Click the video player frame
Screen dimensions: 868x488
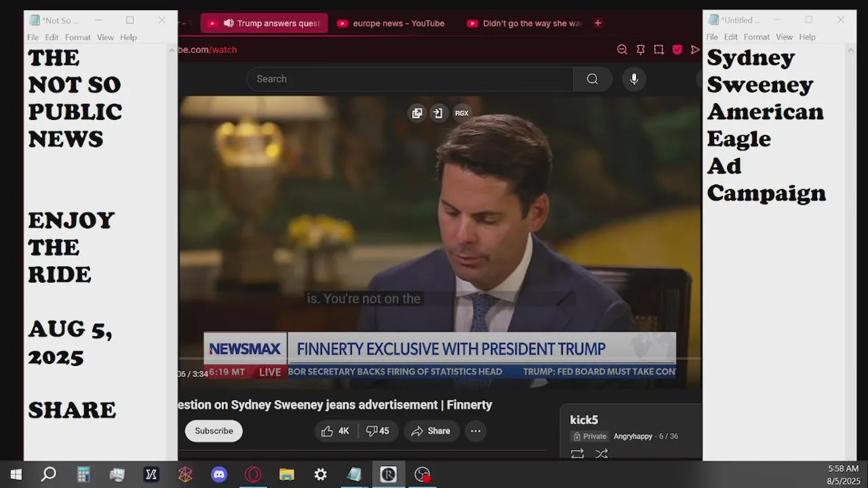point(440,242)
